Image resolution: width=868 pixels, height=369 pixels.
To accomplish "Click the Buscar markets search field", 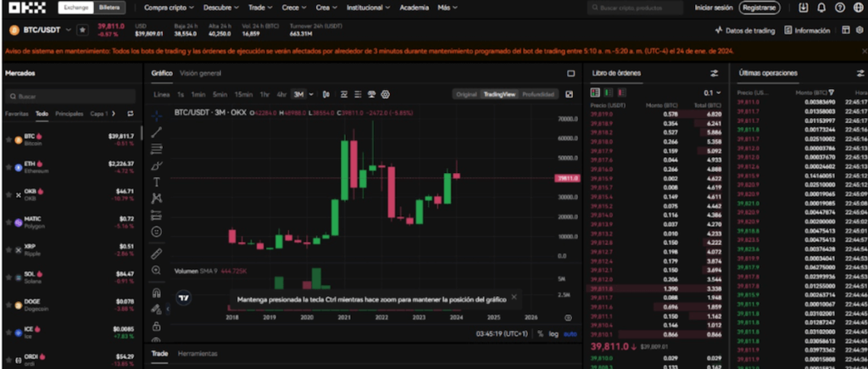I will [x=70, y=97].
